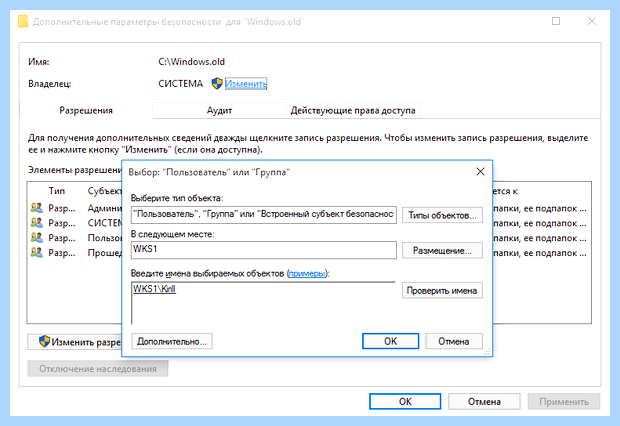Image resolution: width=620 pixels, height=426 pixels.
Task: Click the Применить button
Action: tap(564, 401)
